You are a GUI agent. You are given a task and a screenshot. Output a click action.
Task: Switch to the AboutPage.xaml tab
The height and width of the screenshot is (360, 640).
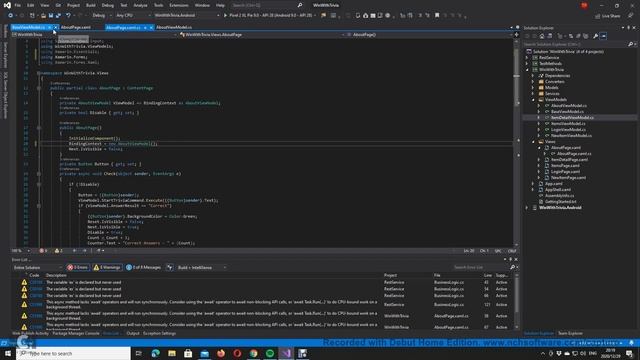point(76,27)
